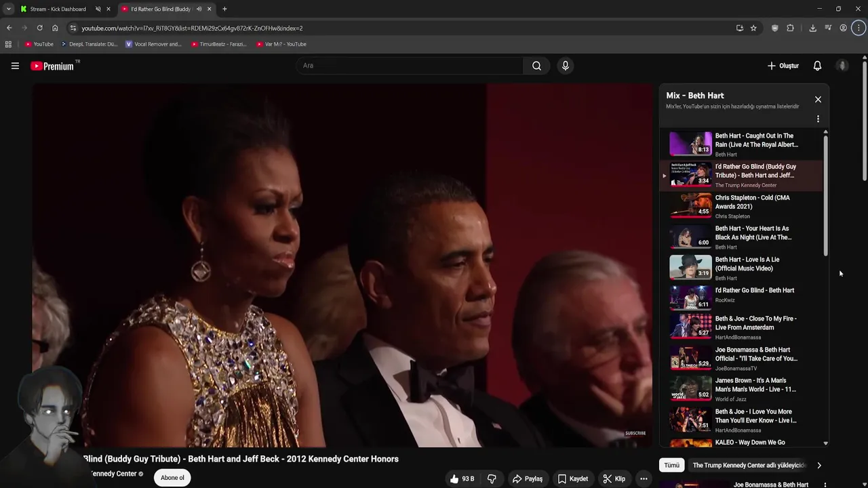This screenshot has width=868, height=488.
Task: Open the YouTube hamburger guide menu
Action: (x=15, y=66)
